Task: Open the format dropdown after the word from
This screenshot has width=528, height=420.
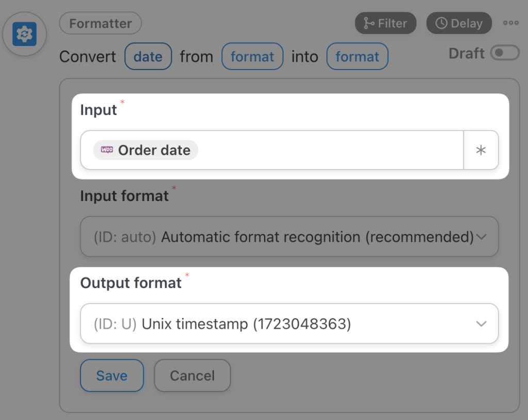Action: [x=252, y=57]
